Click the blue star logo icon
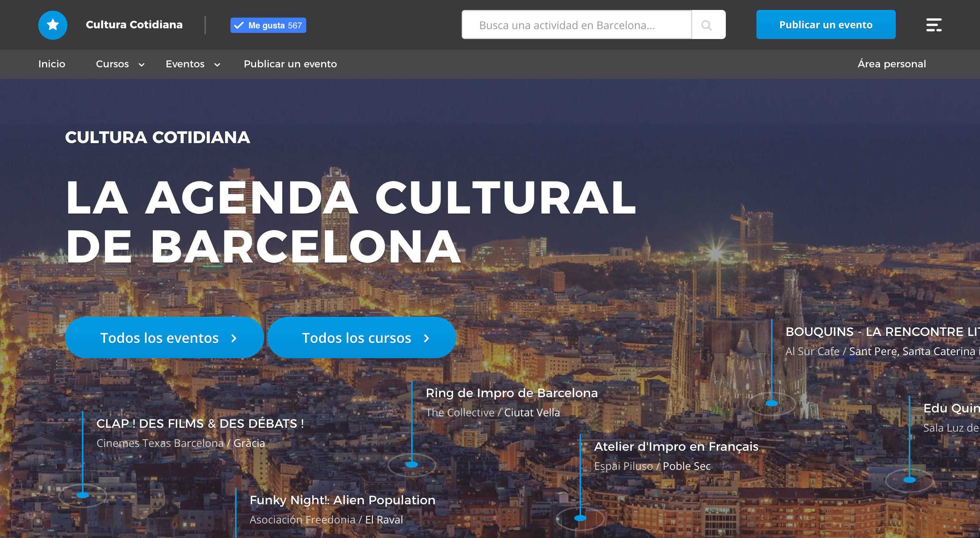 pyautogui.click(x=53, y=25)
